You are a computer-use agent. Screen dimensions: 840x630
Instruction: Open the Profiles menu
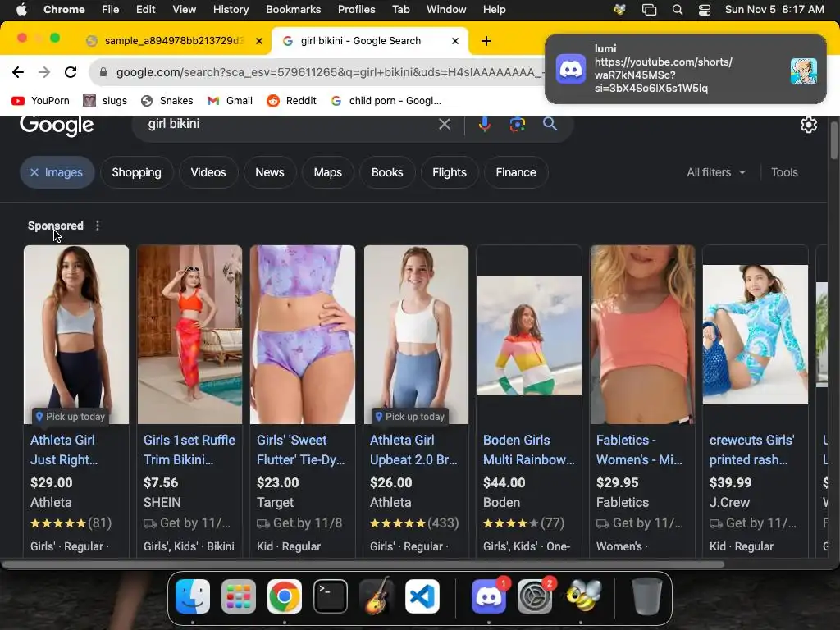356,10
